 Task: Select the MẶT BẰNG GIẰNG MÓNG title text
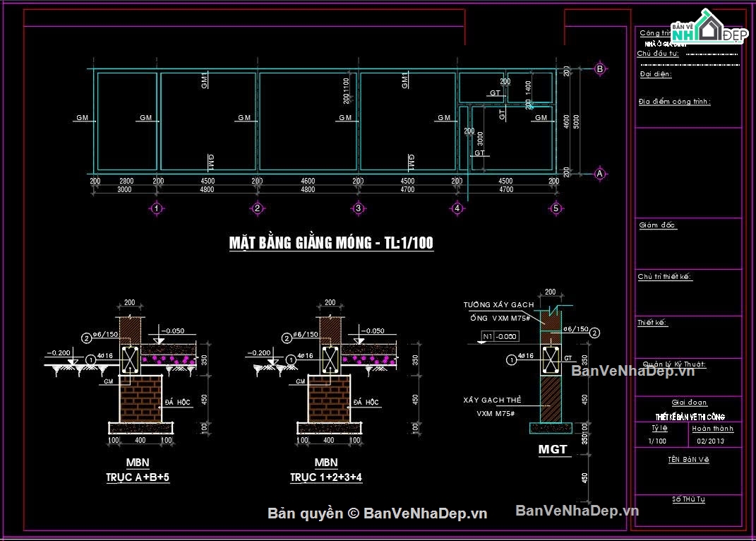point(331,244)
